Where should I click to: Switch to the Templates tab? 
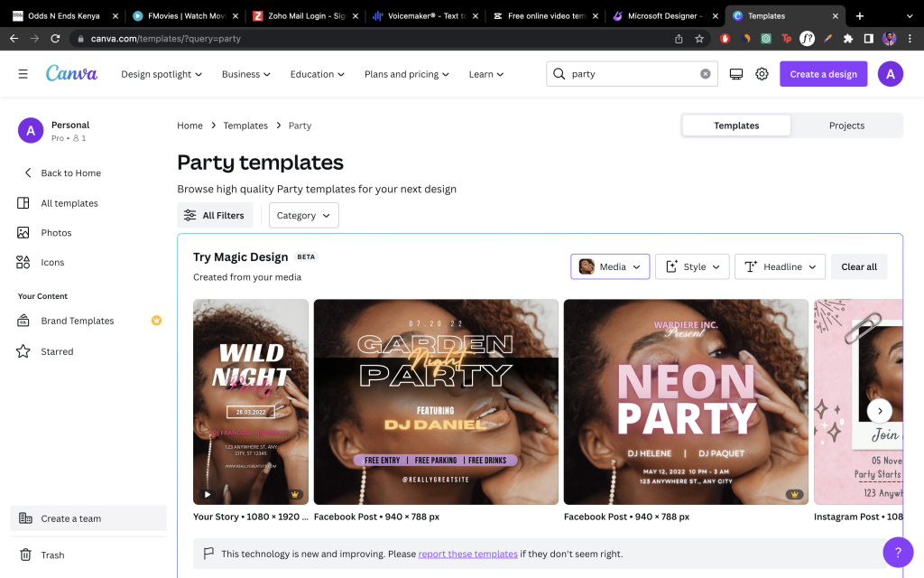click(736, 125)
